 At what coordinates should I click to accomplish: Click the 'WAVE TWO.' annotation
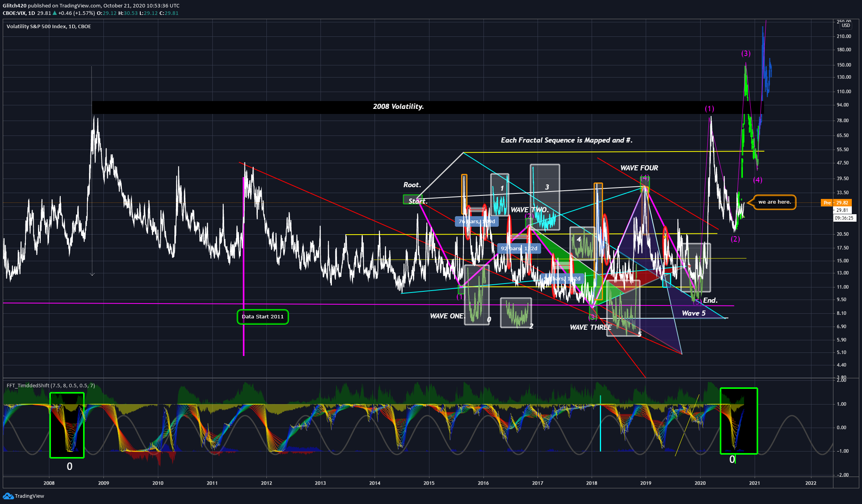529,210
